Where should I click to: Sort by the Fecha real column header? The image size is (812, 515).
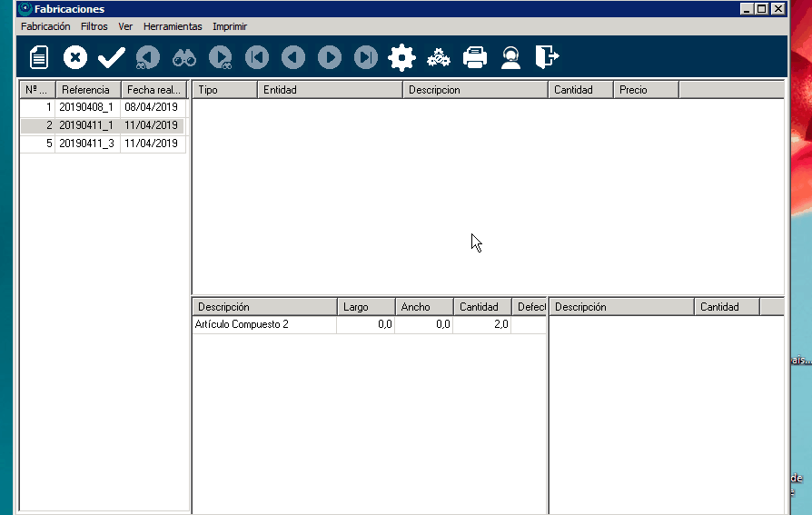[153, 90]
